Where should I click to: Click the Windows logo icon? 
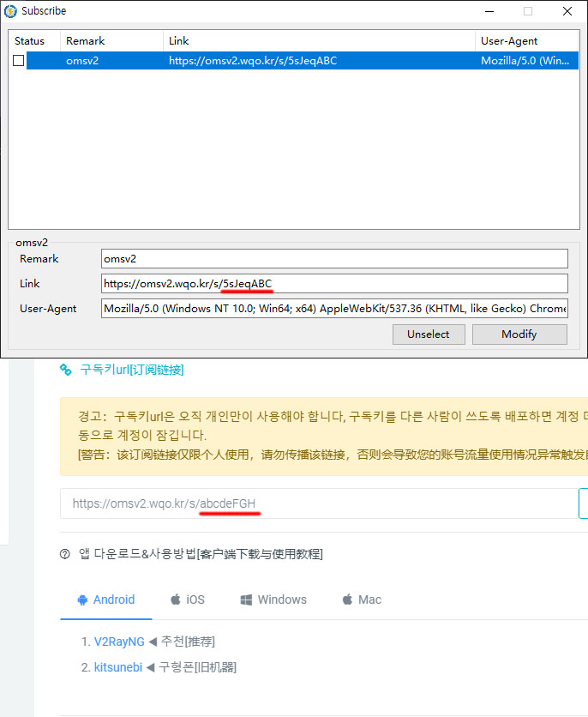(x=246, y=600)
